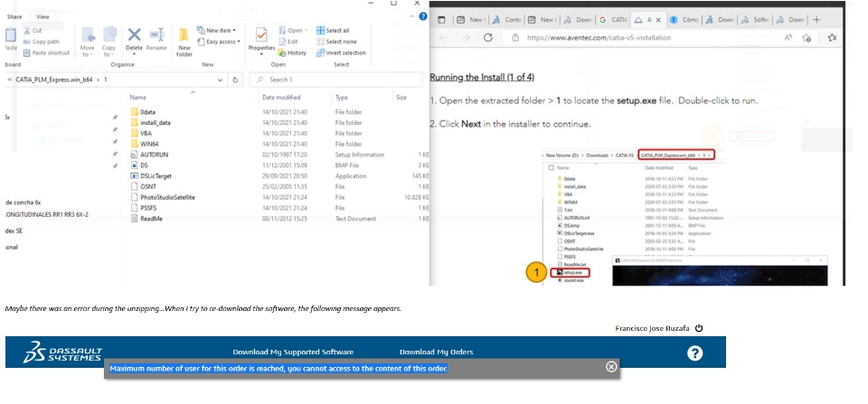
Task: Open browser tab actions menu icon
Action: 442,20
